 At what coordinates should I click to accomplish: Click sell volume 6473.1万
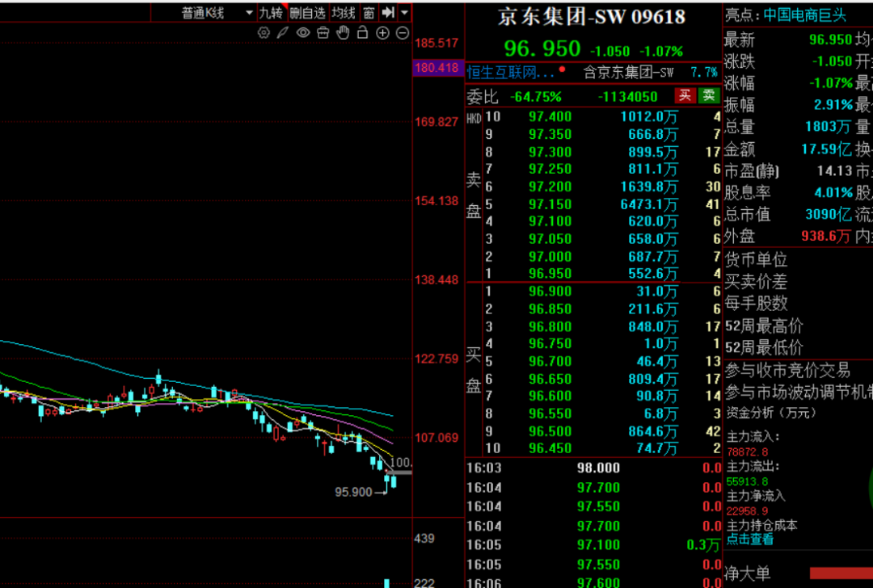[648, 204]
